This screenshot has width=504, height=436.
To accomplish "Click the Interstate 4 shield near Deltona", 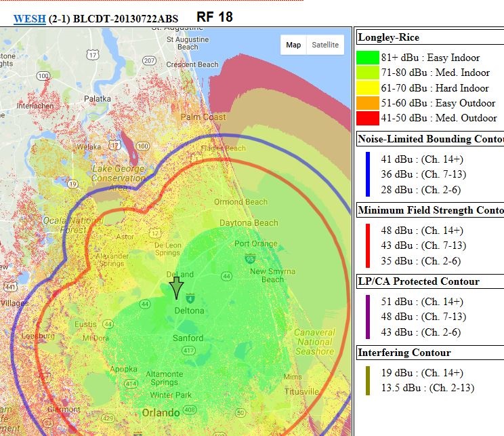I will pyautogui.click(x=191, y=297).
